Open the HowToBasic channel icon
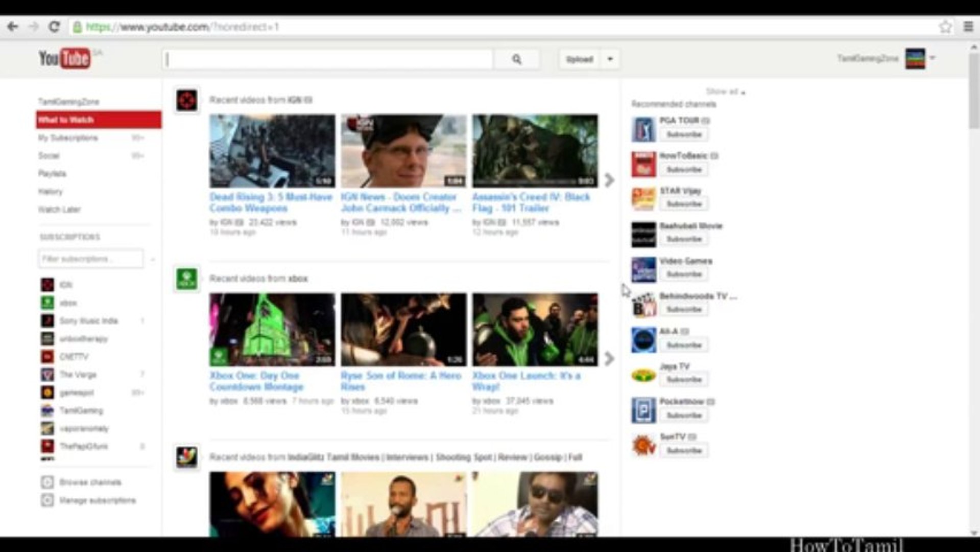The image size is (980, 552). point(643,164)
